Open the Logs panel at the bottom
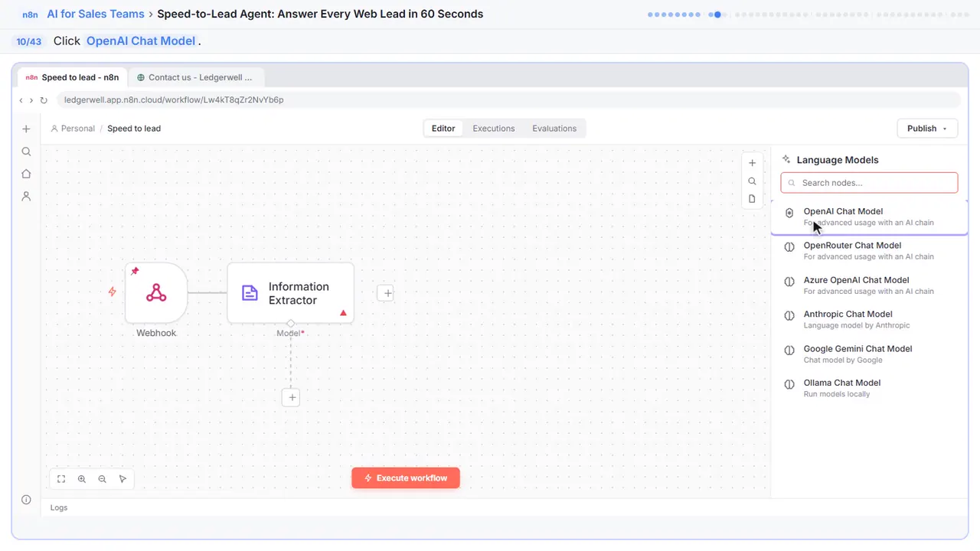The width and height of the screenshot is (980, 551). [x=59, y=507]
